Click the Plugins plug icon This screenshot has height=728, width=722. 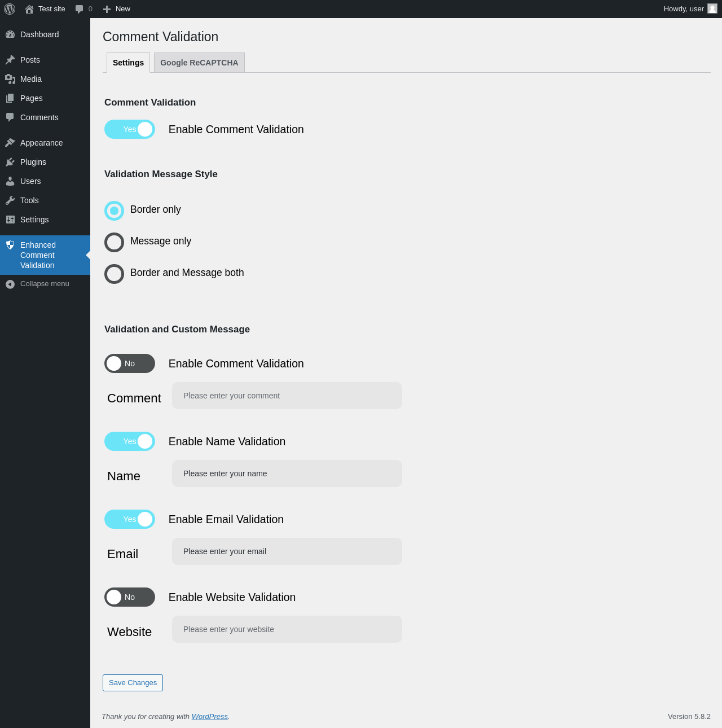tap(10, 162)
